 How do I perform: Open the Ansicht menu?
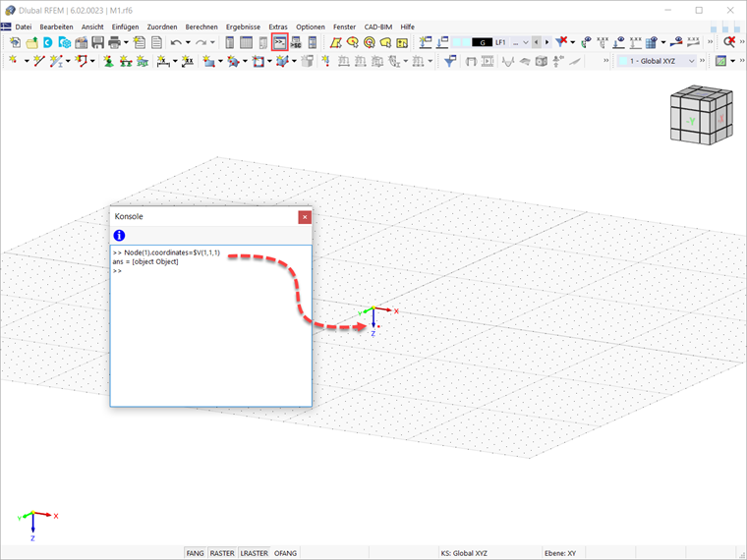[92, 28]
